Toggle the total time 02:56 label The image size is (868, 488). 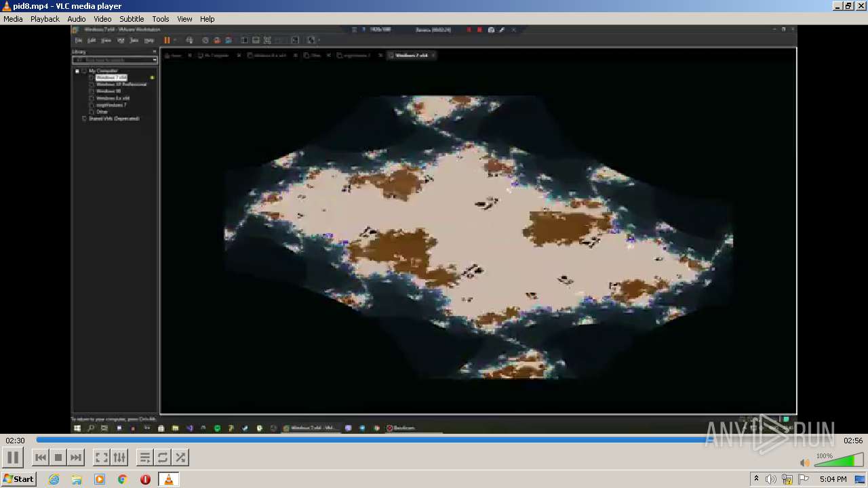coord(852,441)
